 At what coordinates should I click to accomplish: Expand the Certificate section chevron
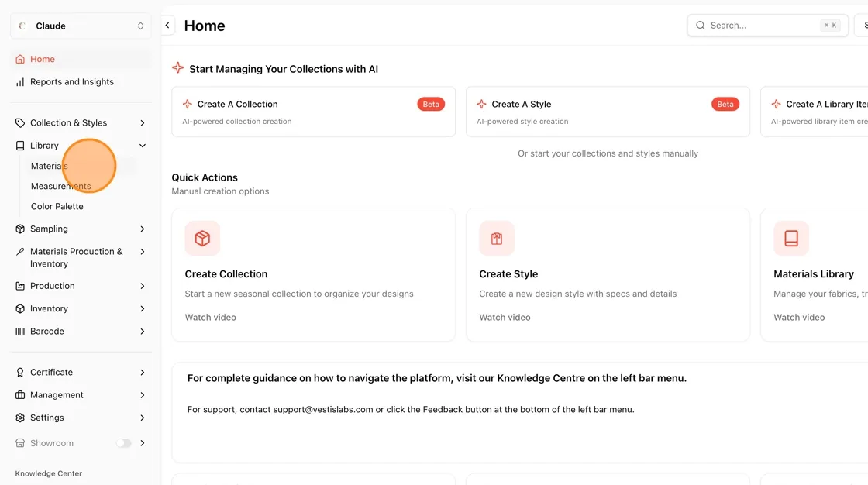tap(143, 373)
